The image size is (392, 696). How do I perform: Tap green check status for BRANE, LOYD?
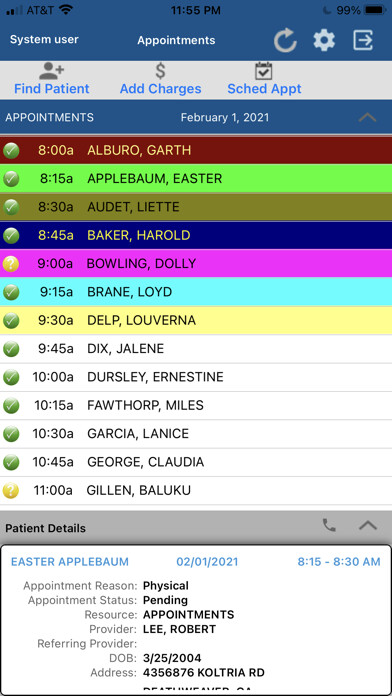pos(11,293)
